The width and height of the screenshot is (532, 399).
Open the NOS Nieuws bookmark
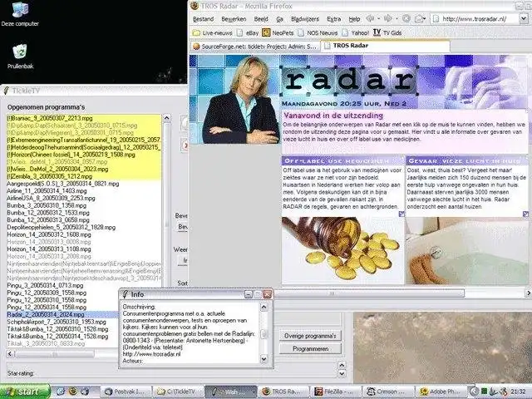tap(318, 33)
